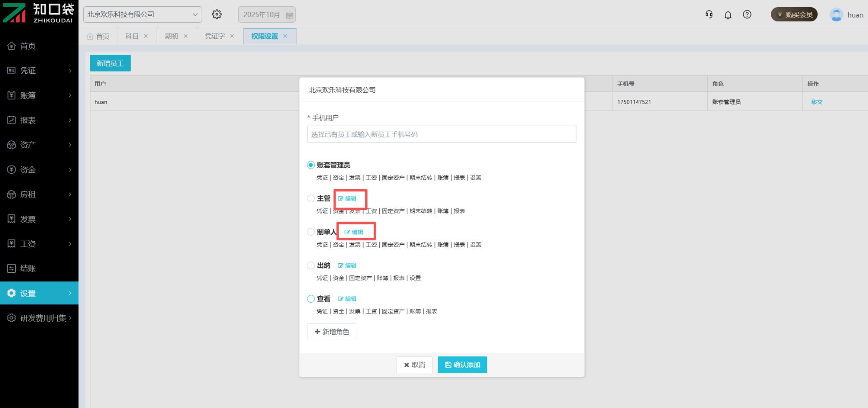Close the 凭证字 tab

coord(232,36)
